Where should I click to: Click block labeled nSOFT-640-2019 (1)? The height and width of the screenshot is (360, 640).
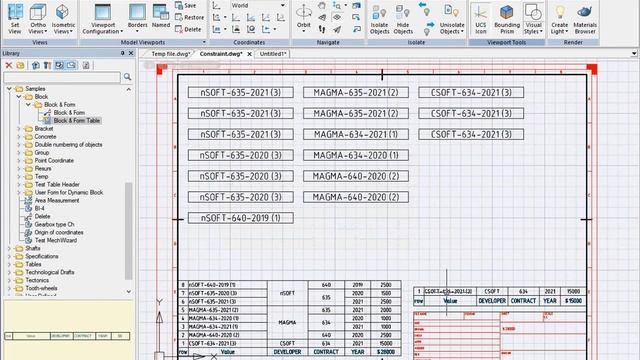click(x=240, y=218)
